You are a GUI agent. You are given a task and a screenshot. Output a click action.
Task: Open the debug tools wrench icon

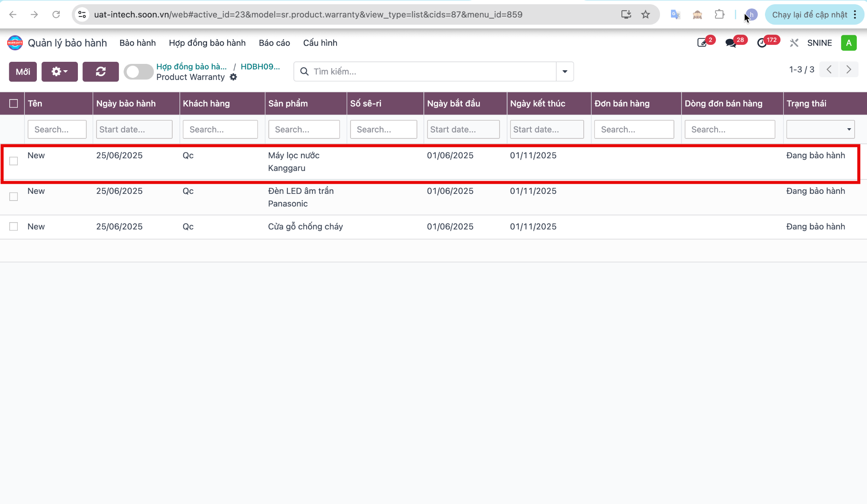pyautogui.click(x=794, y=43)
